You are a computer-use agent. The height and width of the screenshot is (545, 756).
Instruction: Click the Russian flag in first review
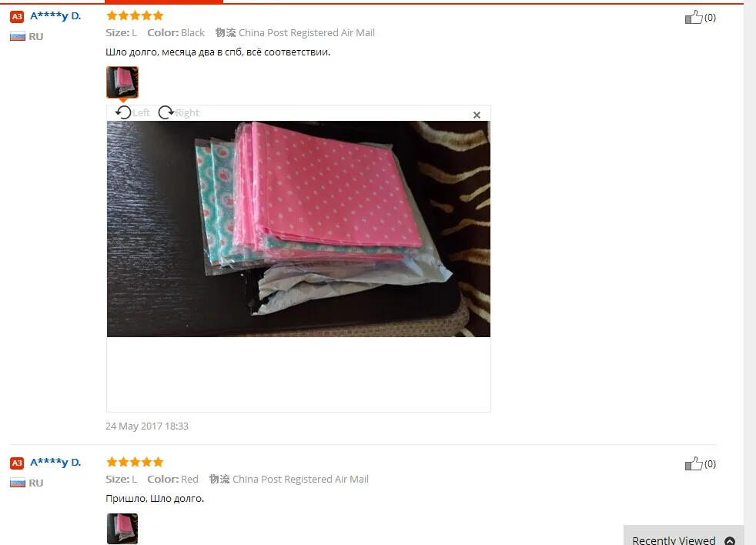click(18, 37)
